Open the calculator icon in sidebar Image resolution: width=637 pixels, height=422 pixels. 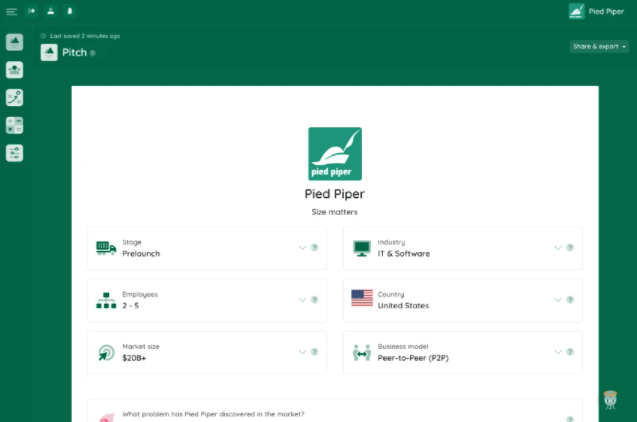click(x=14, y=126)
